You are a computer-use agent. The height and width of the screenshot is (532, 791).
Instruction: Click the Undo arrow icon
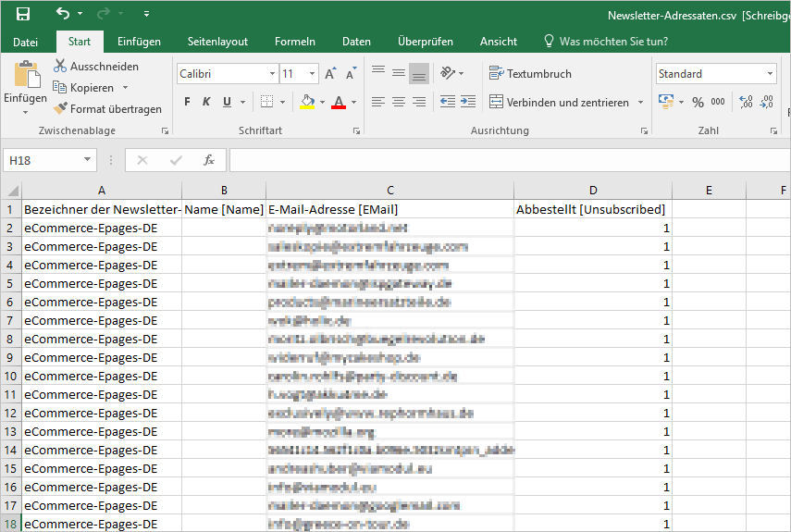pos(63,14)
